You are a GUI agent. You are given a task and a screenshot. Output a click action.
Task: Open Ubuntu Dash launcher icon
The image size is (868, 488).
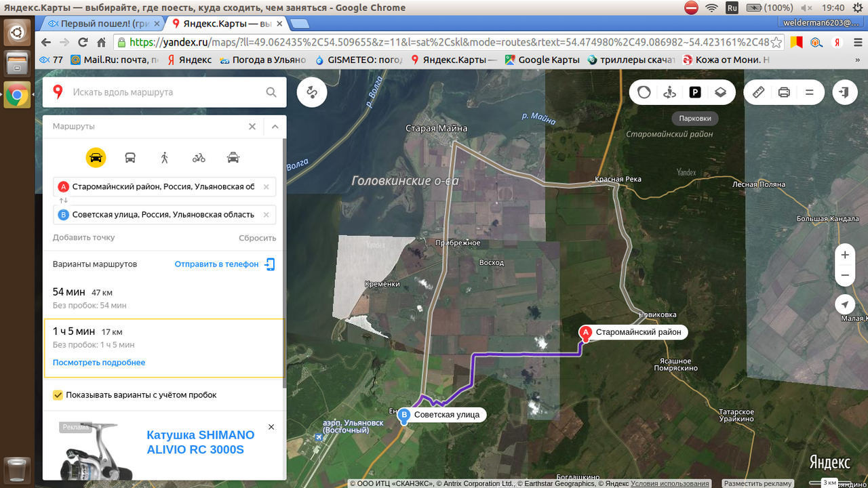point(17,31)
